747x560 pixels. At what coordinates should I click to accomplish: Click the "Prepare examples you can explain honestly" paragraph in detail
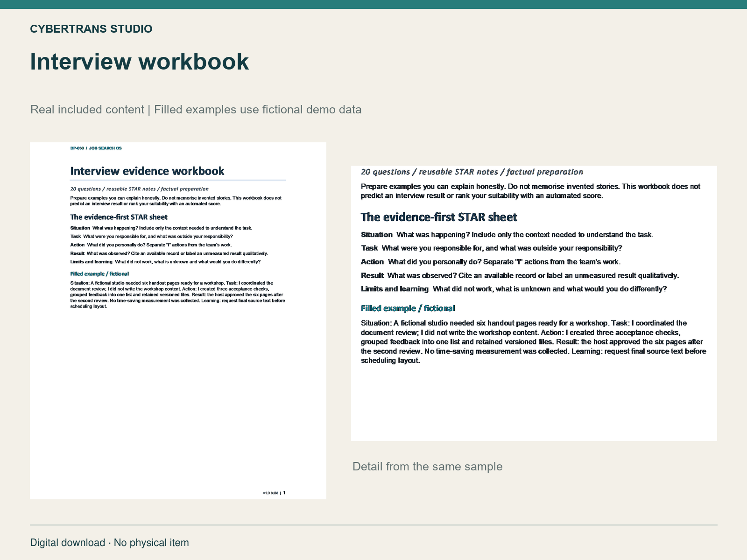(530, 191)
